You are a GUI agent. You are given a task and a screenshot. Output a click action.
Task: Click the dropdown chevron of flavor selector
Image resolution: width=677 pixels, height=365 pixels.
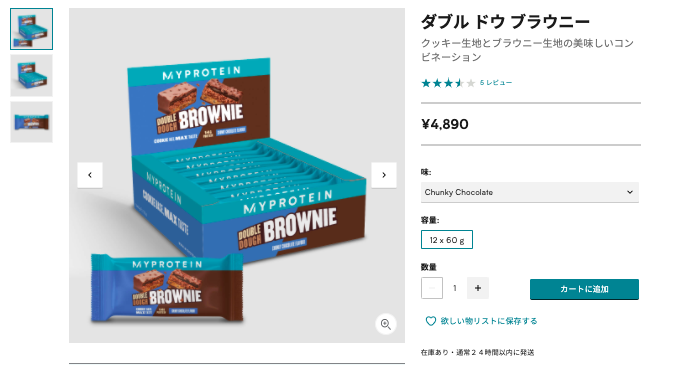[630, 192]
